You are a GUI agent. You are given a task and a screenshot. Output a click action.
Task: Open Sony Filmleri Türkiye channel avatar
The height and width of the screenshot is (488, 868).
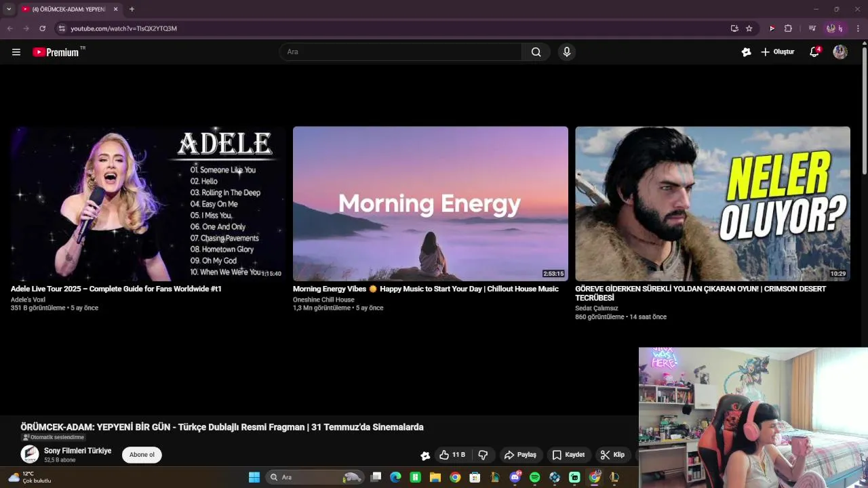(x=30, y=454)
